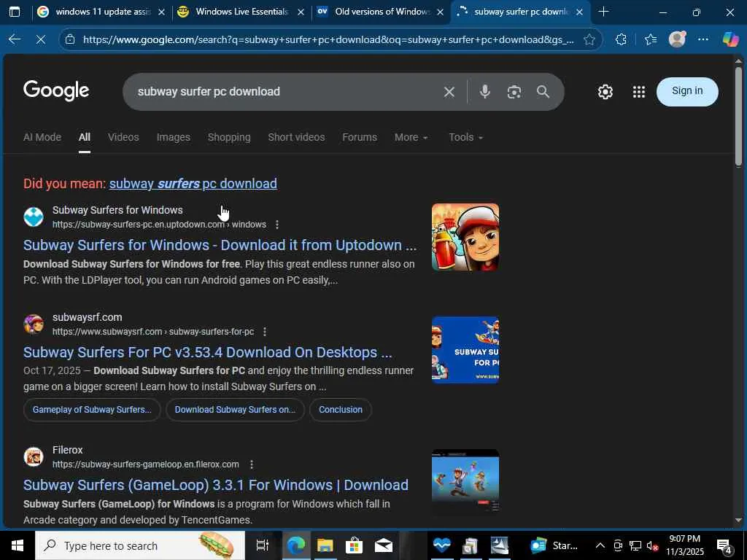Switch to Old versions of Windows tab
The height and width of the screenshot is (560, 747).
380,12
